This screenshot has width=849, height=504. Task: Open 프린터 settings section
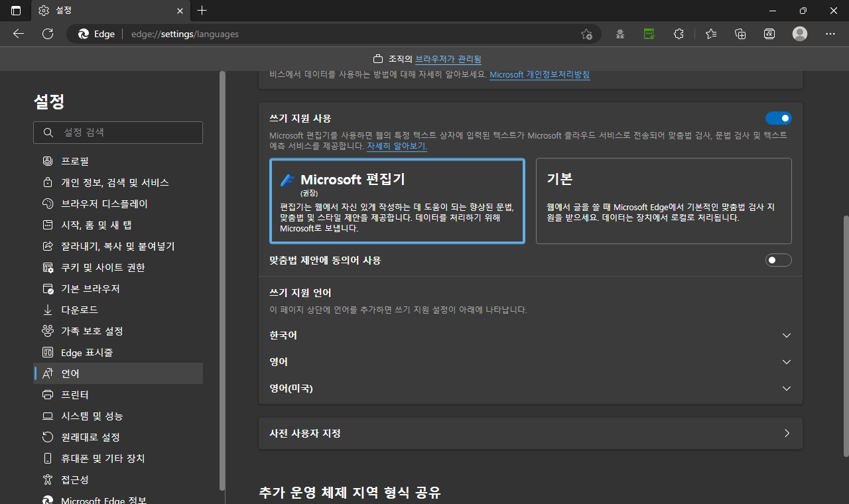[118, 395]
